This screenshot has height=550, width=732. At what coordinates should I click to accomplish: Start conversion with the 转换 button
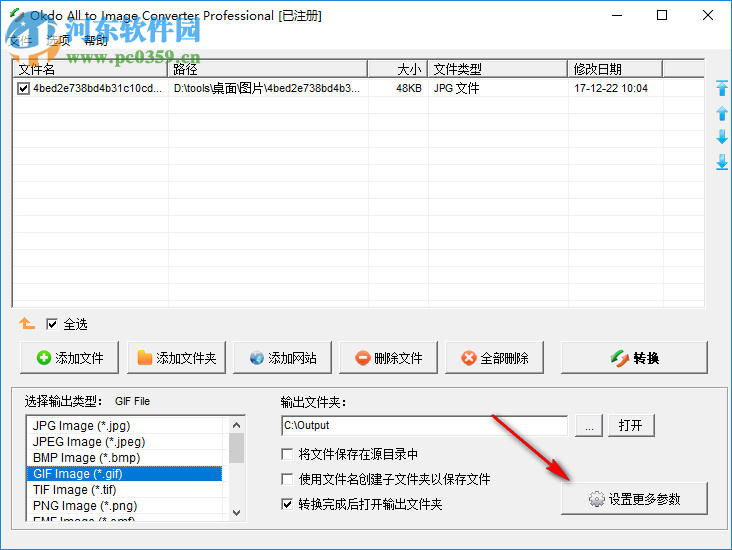634,358
